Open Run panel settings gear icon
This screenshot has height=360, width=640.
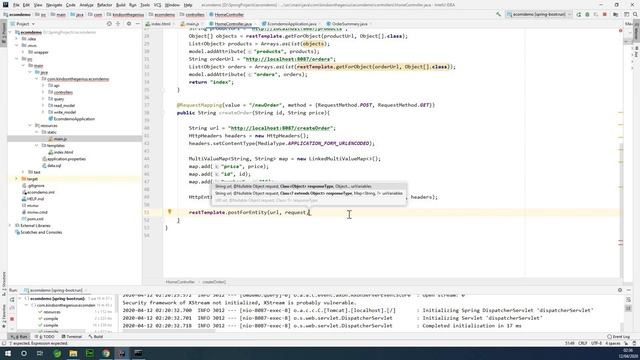pyautogui.click(x=620, y=290)
